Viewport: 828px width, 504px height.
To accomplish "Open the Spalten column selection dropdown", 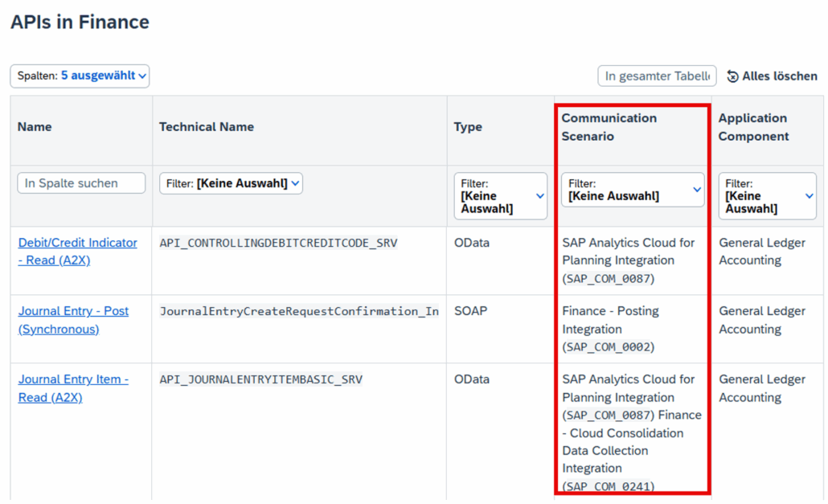I will pyautogui.click(x=80, y=76).
